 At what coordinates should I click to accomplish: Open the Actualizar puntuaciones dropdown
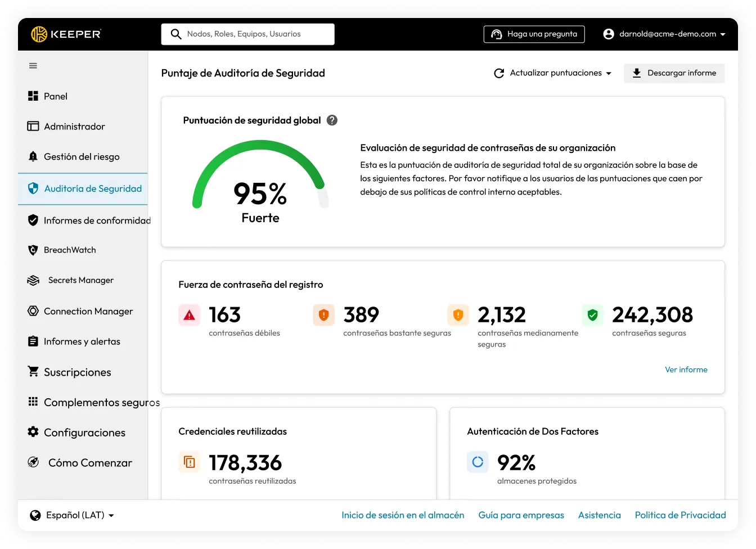552,73
